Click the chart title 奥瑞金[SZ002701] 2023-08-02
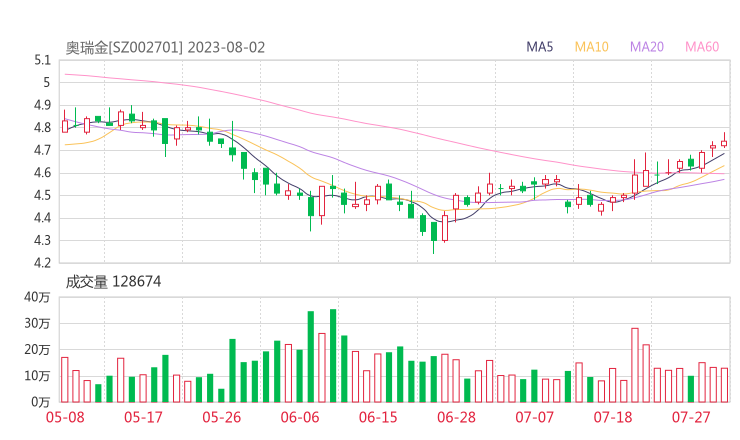Image resolution: width=740 pixels, height=440 pixels. point(165,48)
